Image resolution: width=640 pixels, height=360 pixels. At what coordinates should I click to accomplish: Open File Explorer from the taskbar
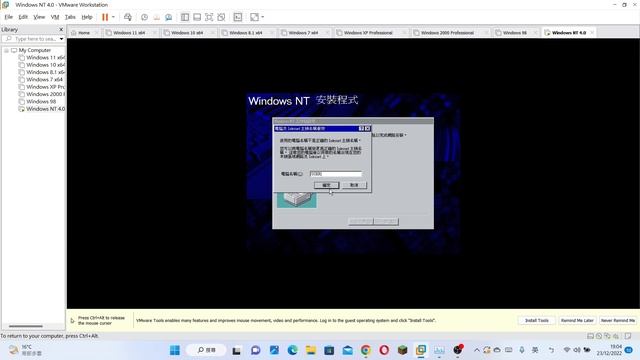point(311,350)
